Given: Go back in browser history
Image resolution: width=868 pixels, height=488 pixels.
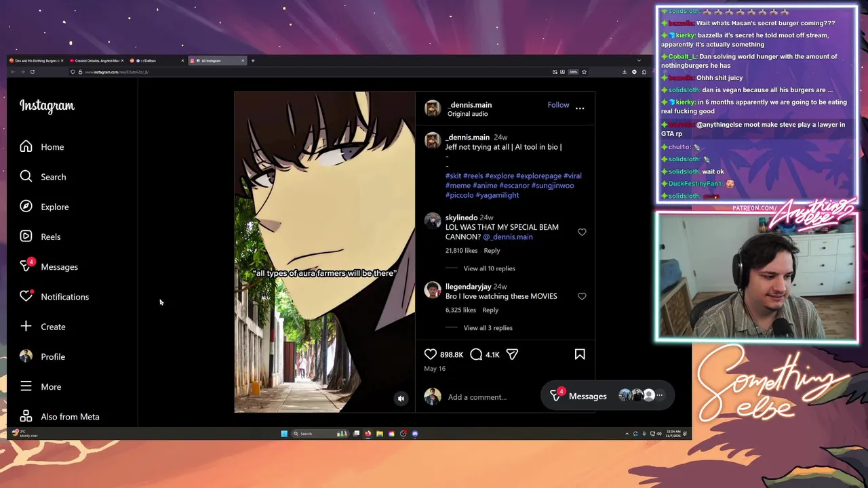Looking at the screenshot, I should [x=12, y=72].
